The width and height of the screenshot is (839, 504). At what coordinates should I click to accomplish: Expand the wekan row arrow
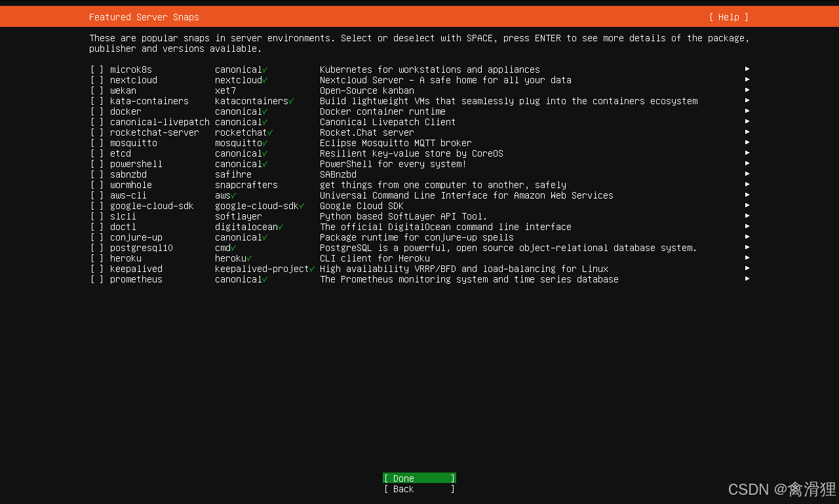tap(747, 90)
